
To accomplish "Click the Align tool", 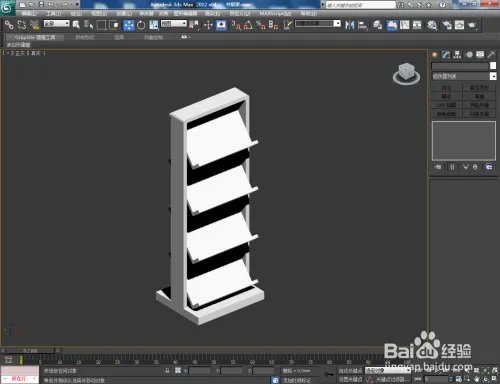I will (x=363, y=25).
